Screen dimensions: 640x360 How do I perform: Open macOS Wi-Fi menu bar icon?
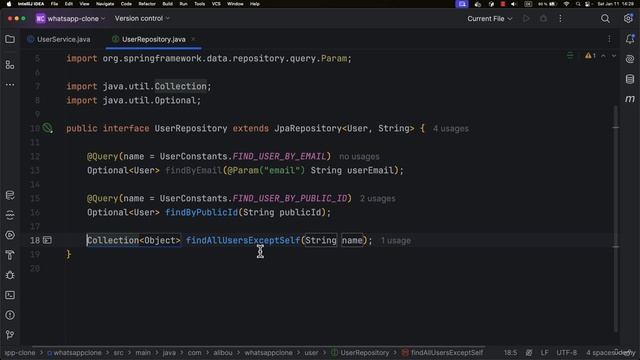click(x=566, y=4)
